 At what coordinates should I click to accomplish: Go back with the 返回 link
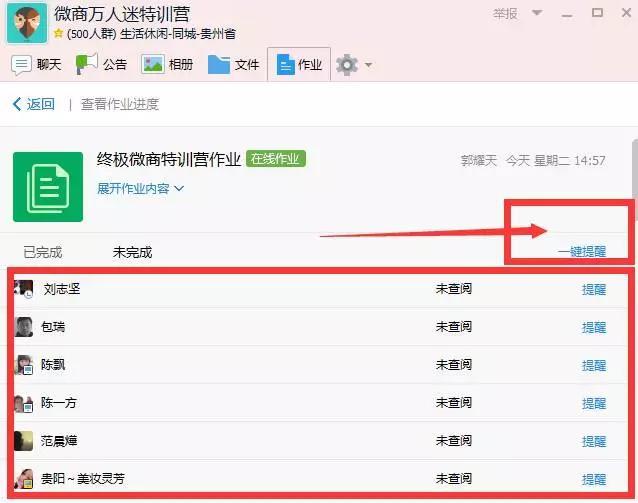click(34, 104)
